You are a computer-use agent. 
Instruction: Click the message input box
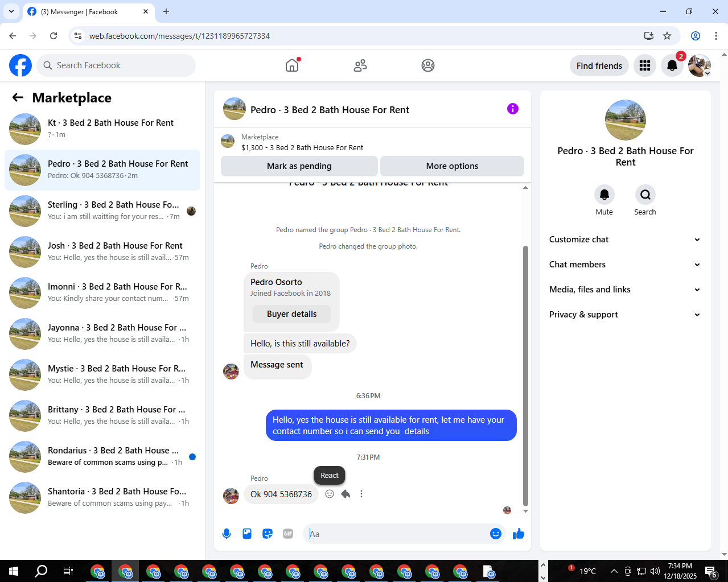397,534
